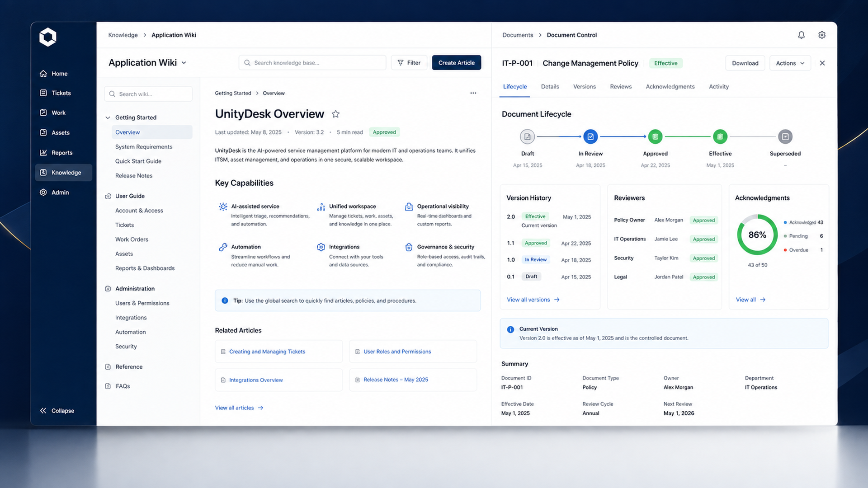
Task: Click the Draft lifecycle stage icon
Action: pyautogui.click(x=527, y=136)
